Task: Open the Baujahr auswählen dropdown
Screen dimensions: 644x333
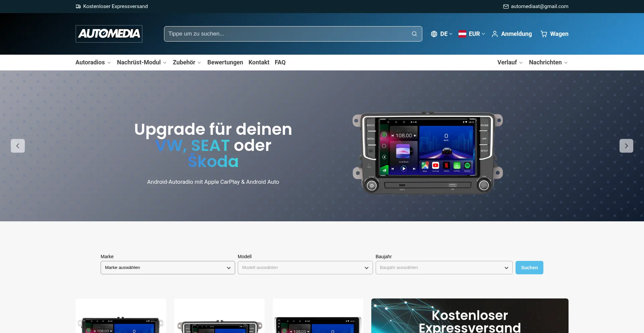Action: coord(444,268)
